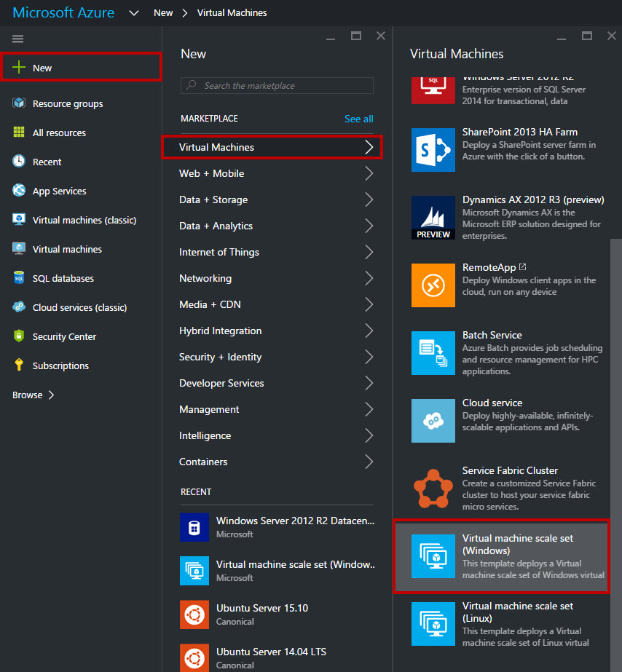The image size is (622, 672).
Task: Click the SQL Server 2014 red icon
Action: tap(433, 90)
